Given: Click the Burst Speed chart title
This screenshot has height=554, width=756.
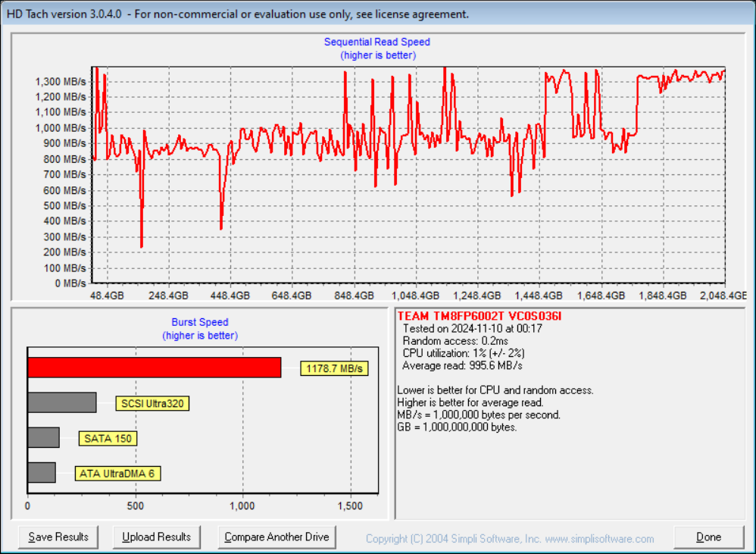Looking at the screenshot, I should pos(199,322).
